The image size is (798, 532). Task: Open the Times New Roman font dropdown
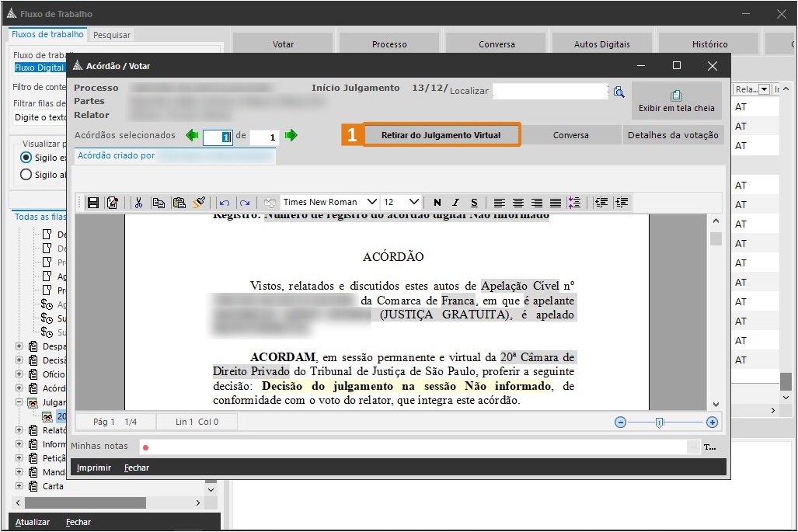(372, 202)
